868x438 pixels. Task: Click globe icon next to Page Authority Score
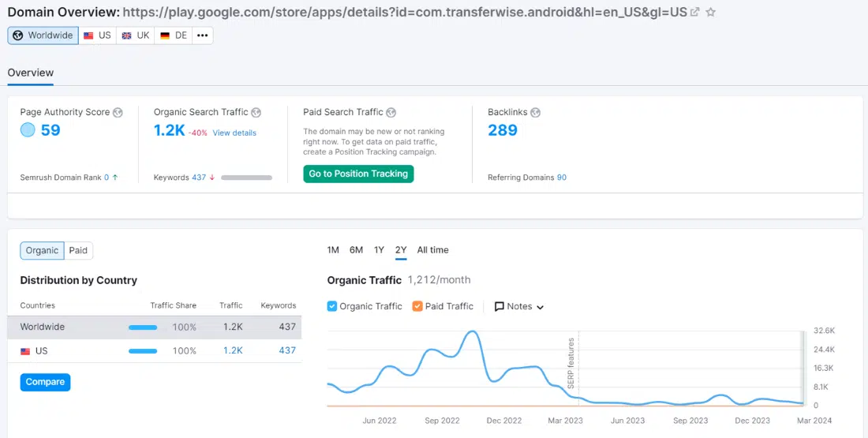(118, 112)
